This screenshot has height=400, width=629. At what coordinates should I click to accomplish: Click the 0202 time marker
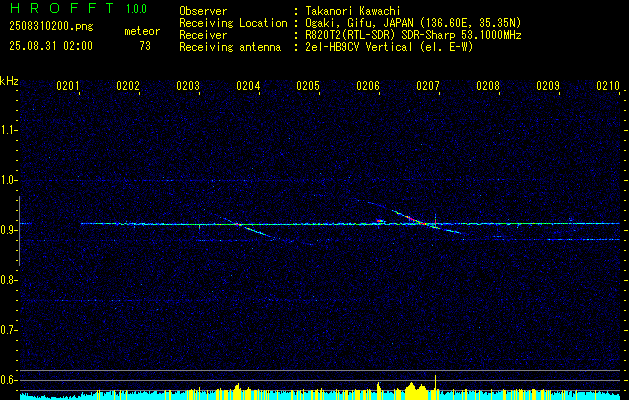point(128,86)
